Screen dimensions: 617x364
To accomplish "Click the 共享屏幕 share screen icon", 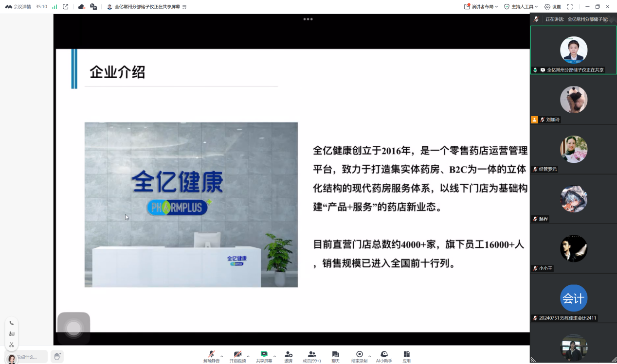I will pos(264,356).
